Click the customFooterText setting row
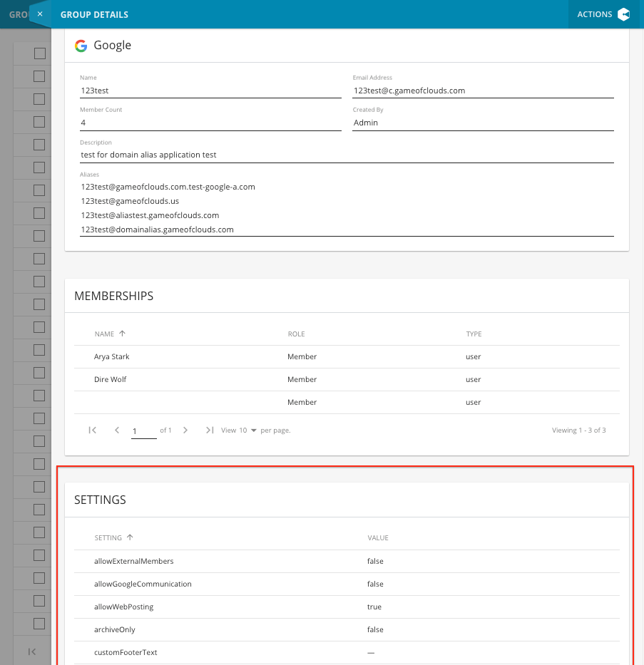The height and width of the screenshot is (665, 644). coord(347,653)
